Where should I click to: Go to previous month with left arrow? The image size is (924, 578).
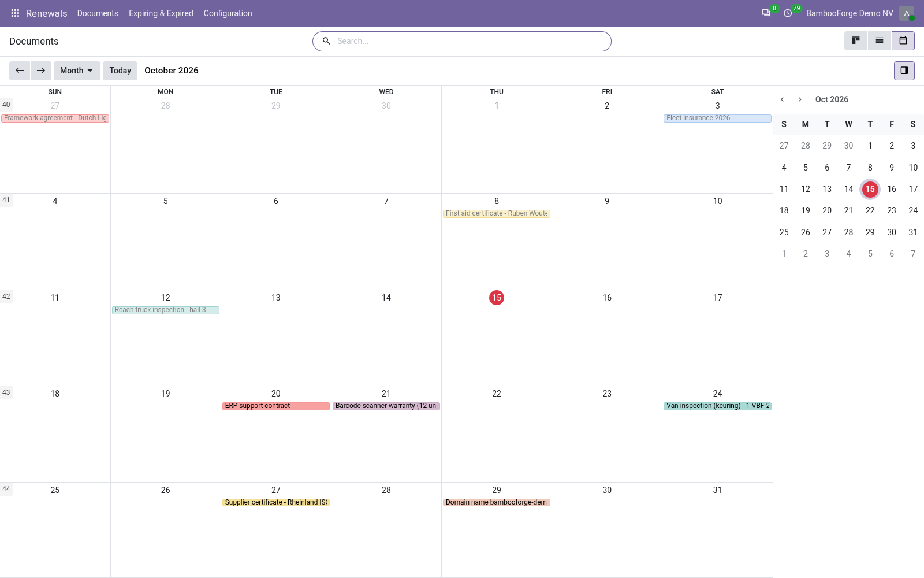(x=20, y=71)
